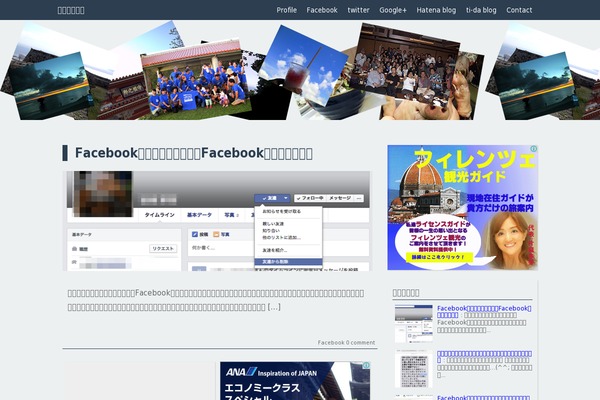
Task: Open the main Facebook article headline
Action: (194, 153)
